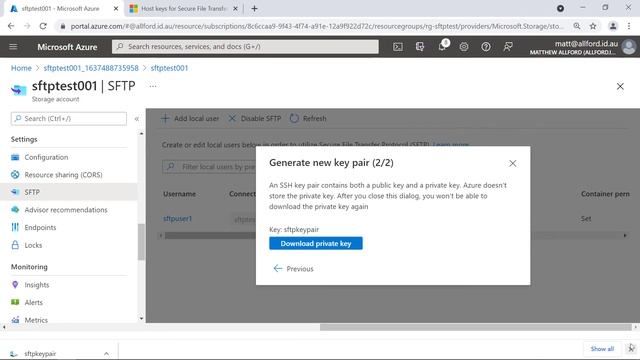Click the sidebar scroll down arrow
Screen dimensions: 640x360
click(x=141, y=318)
